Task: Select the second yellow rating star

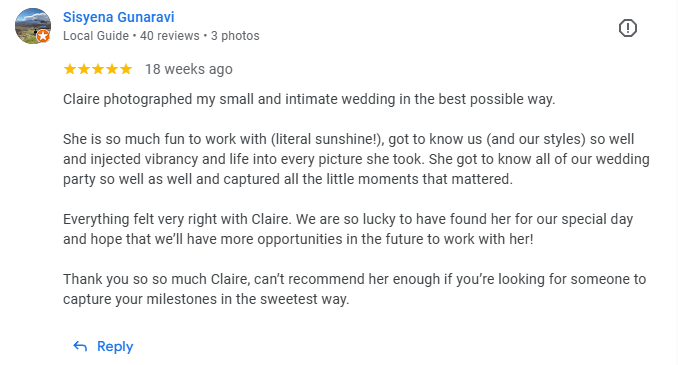Action: [x=84, y=69]
